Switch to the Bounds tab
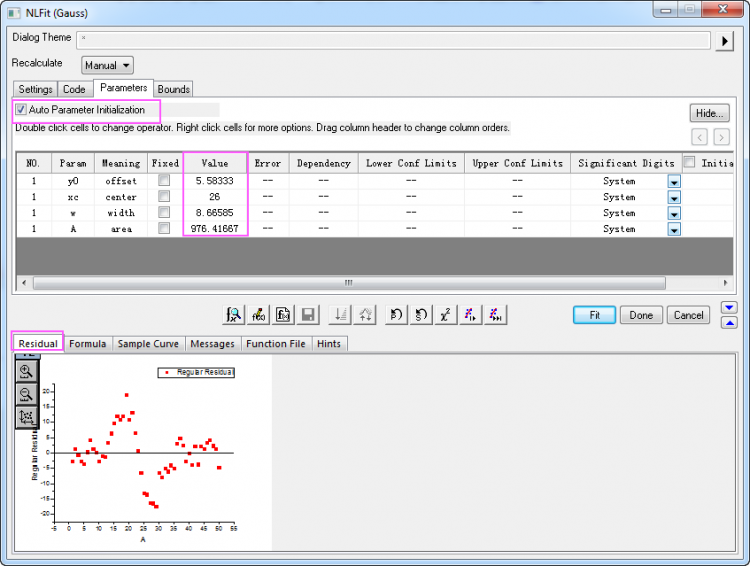The image size is (750, 566). [x=173, y=89]
